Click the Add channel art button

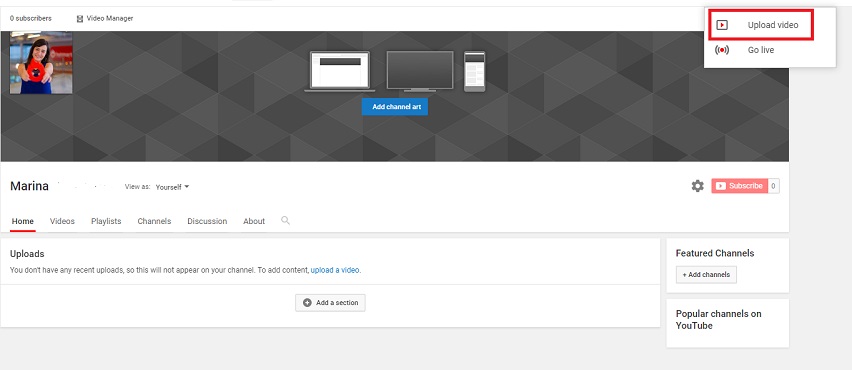pyautogui.click(x=395, y=107)
